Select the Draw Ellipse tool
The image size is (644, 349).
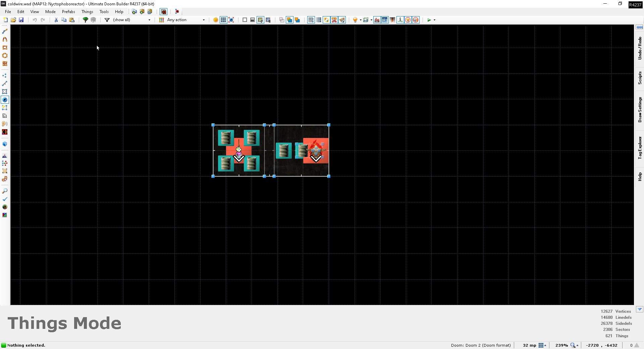click(x=5, y=55)
